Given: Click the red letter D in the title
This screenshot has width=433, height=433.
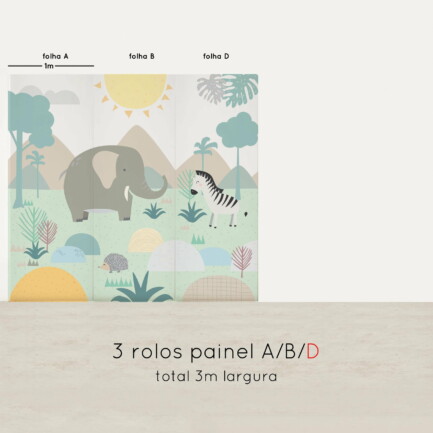Looking at the screenshot, I should (x=313, y=351).
